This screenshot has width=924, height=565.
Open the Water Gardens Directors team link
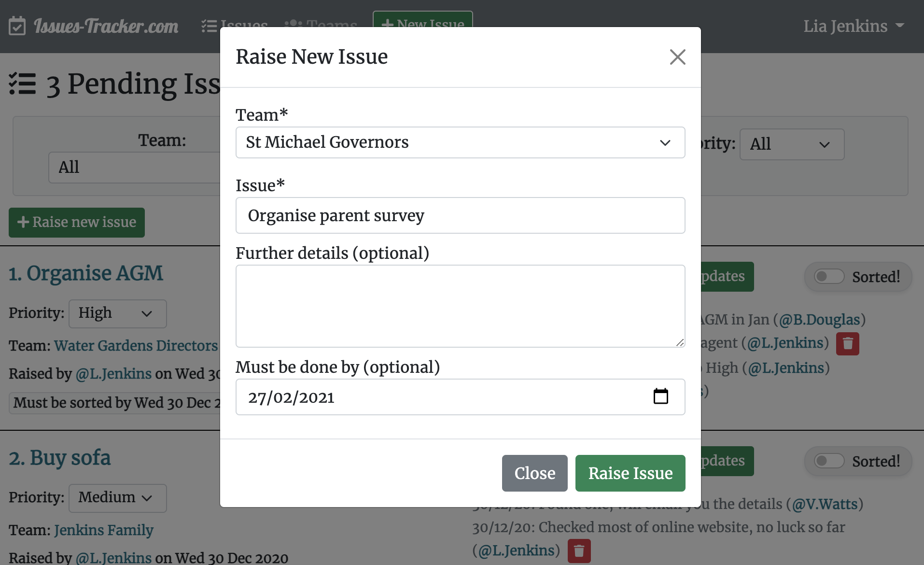pos(136,345)
